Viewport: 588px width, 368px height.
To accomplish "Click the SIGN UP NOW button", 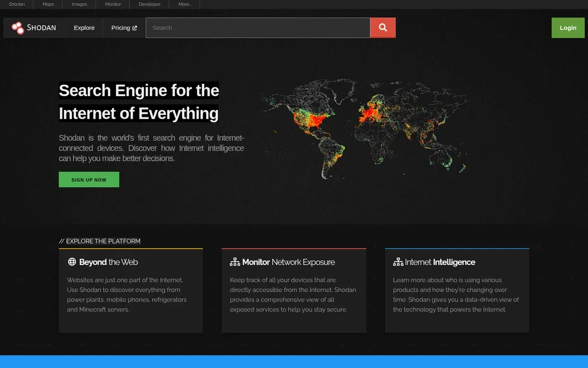I will (89, 180).
